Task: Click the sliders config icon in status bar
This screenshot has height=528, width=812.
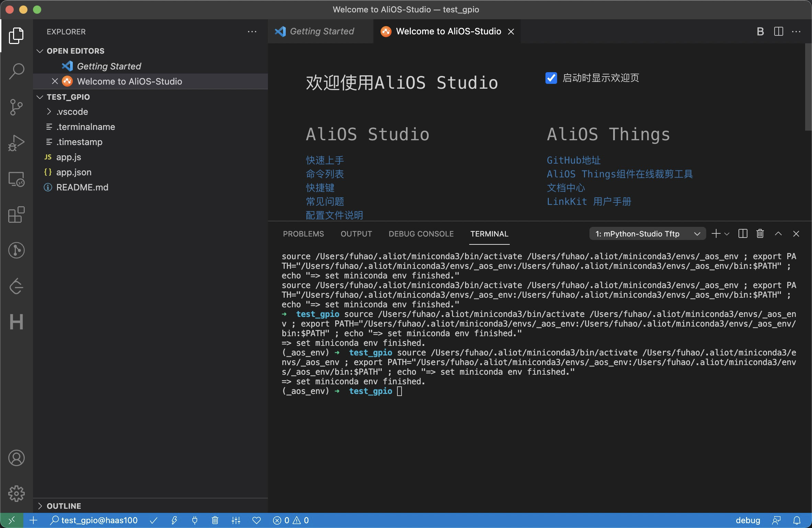Action: (236, 520)
